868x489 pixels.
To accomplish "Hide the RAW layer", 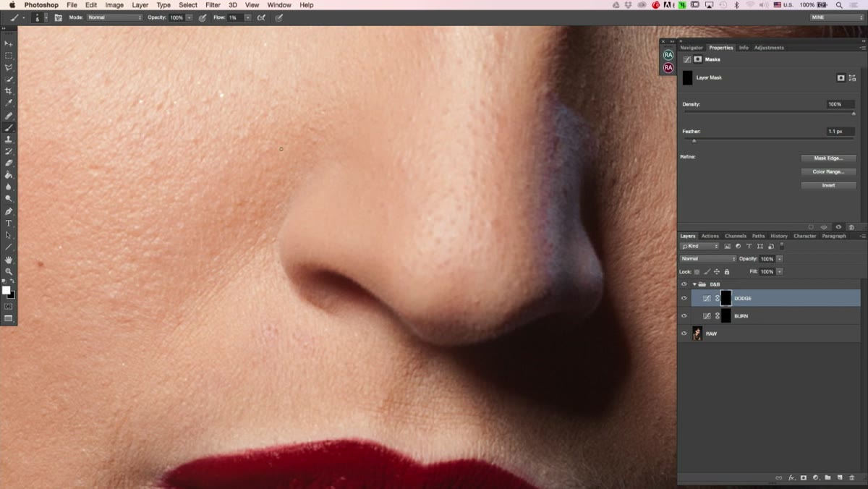I will (684, 333).
